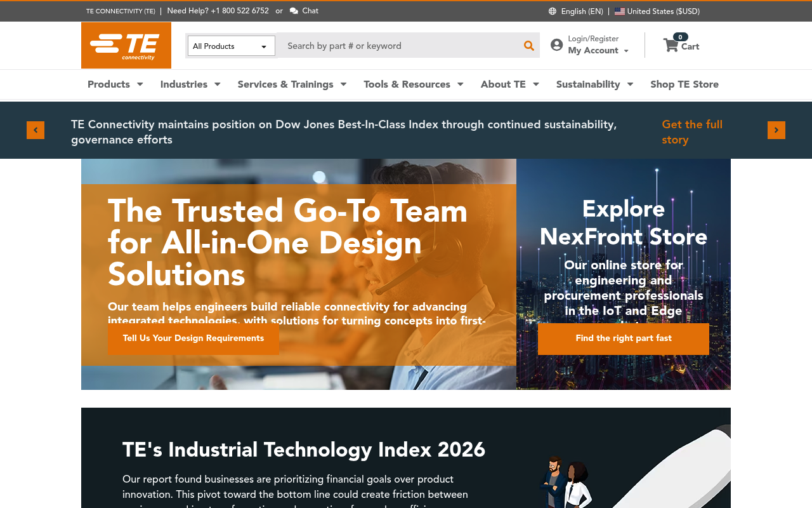Select the United States ($USD) region
This screenshot has height=508, width=812.
pyautogui.click(x=664, y=11)
